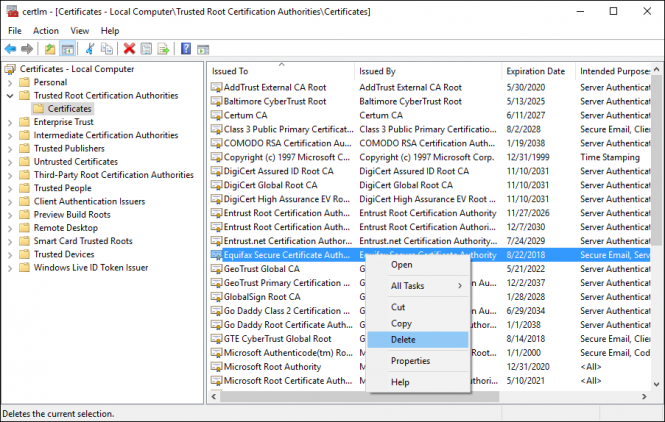Choose Cut in the context menu

tap(418, 307)
